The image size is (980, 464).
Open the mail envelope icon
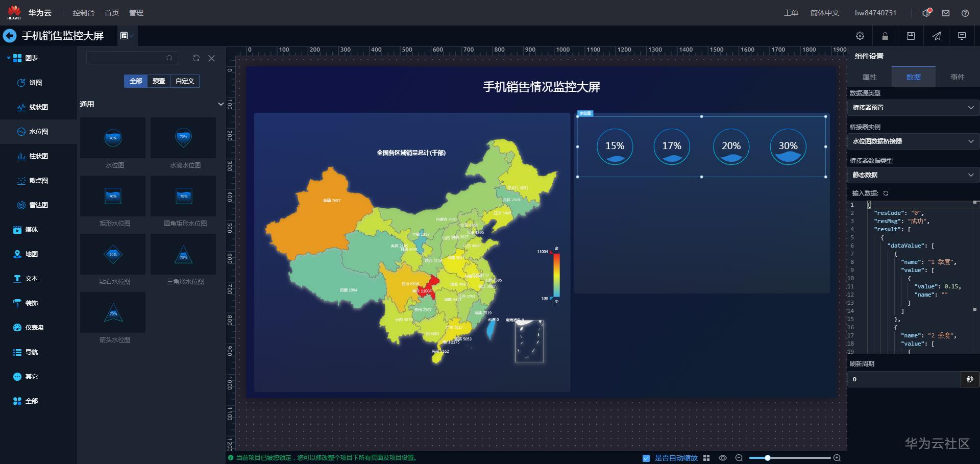[946, 13]
